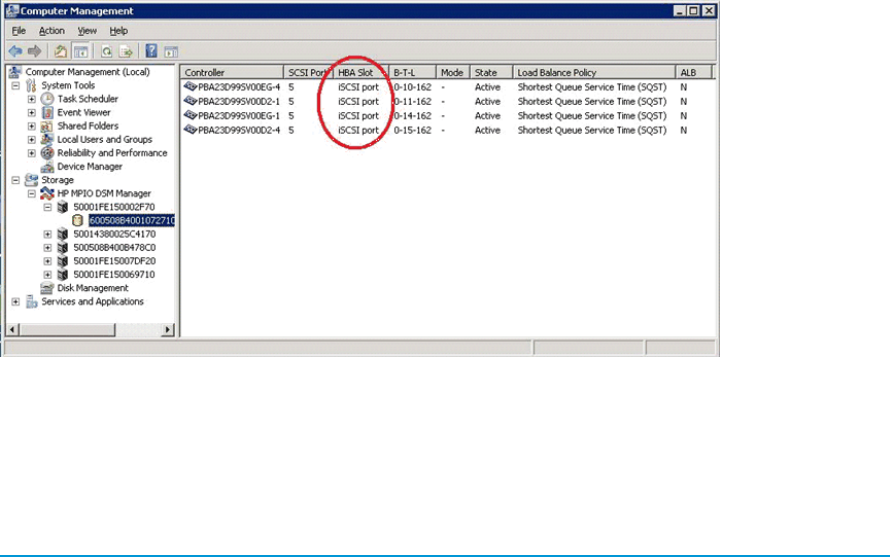Viewport: 890px width, 557px height.
Task: Click the Device Manager icon
Action: coord(47,166)
